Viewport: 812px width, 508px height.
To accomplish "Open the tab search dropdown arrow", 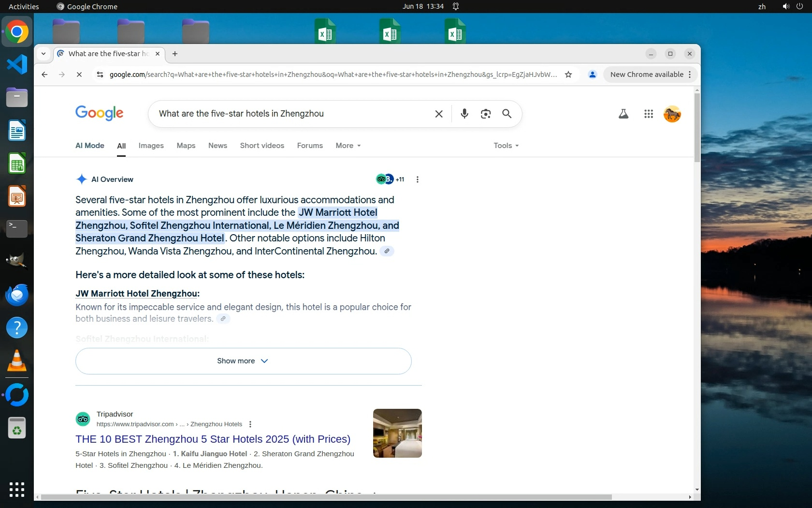I will pos(43,54).
